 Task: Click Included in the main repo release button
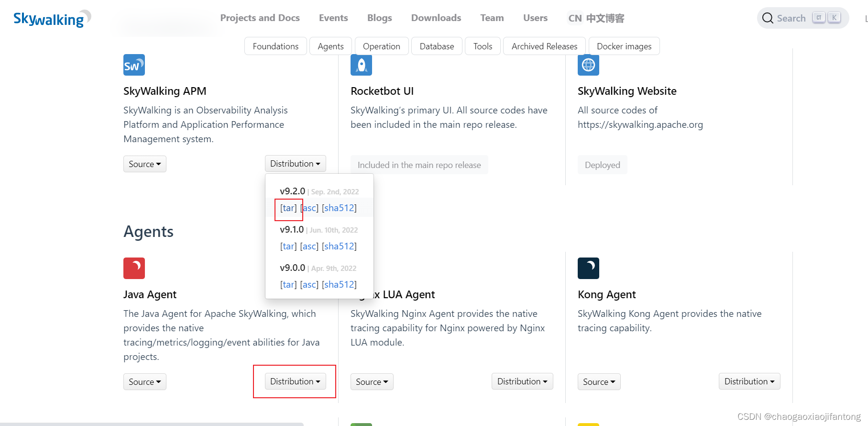coord(419,165)
